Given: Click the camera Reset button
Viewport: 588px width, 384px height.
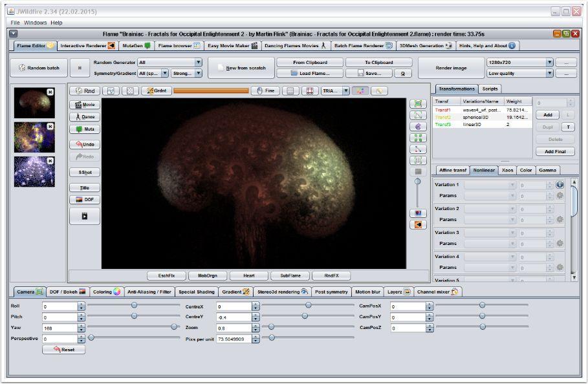Looking at the screenshot, I should click(x=64, y=350).
